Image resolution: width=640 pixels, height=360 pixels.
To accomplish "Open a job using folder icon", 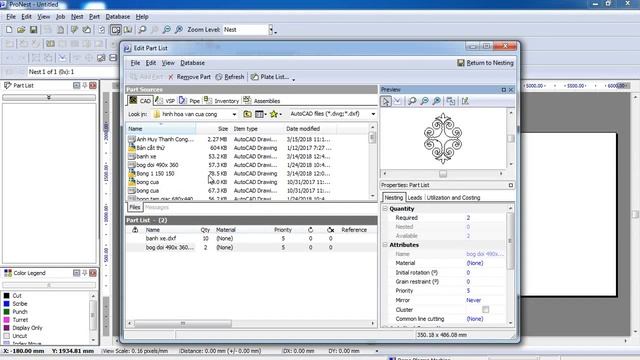I will [21, 30].
